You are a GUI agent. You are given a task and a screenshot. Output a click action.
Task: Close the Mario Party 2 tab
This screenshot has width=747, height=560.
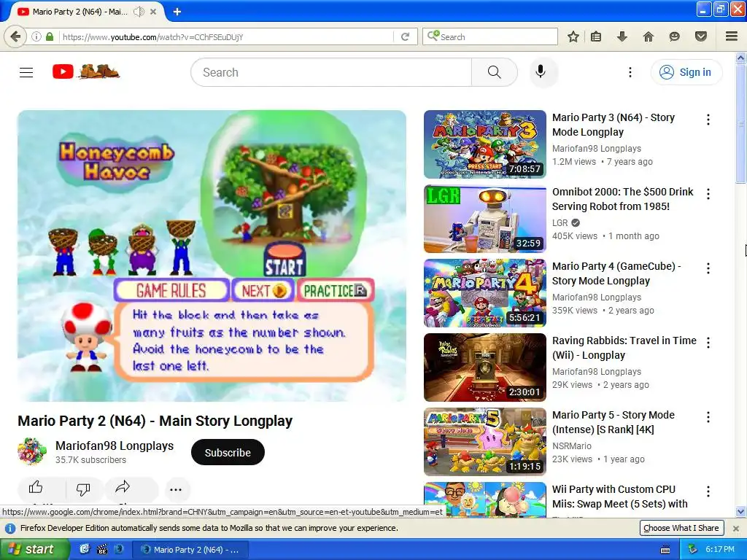click(153, 12)
